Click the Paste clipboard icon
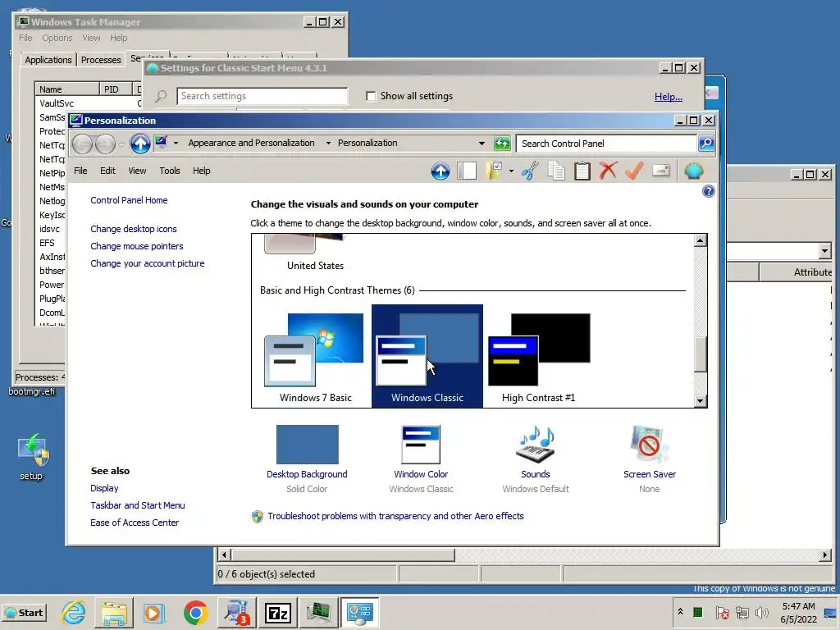Screen dimensions: 840x630 [x=582, y=171]
